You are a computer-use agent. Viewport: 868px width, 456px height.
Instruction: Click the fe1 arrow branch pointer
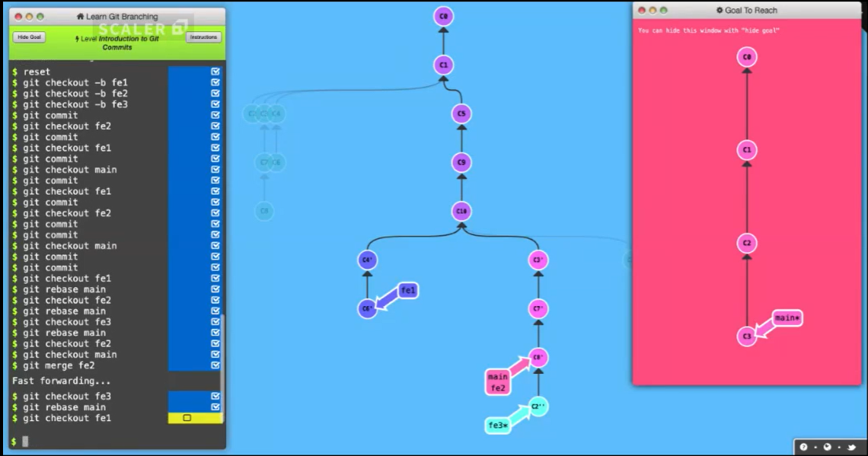tap(408, 290)
